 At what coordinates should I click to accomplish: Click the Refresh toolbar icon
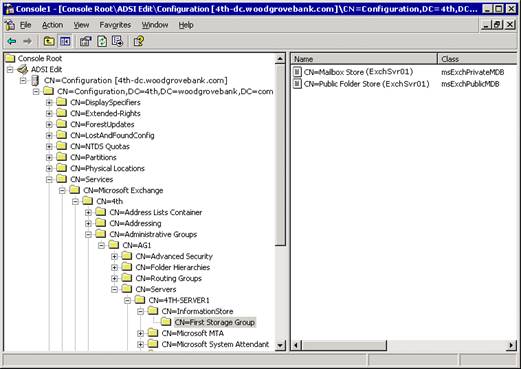(102, 41)
